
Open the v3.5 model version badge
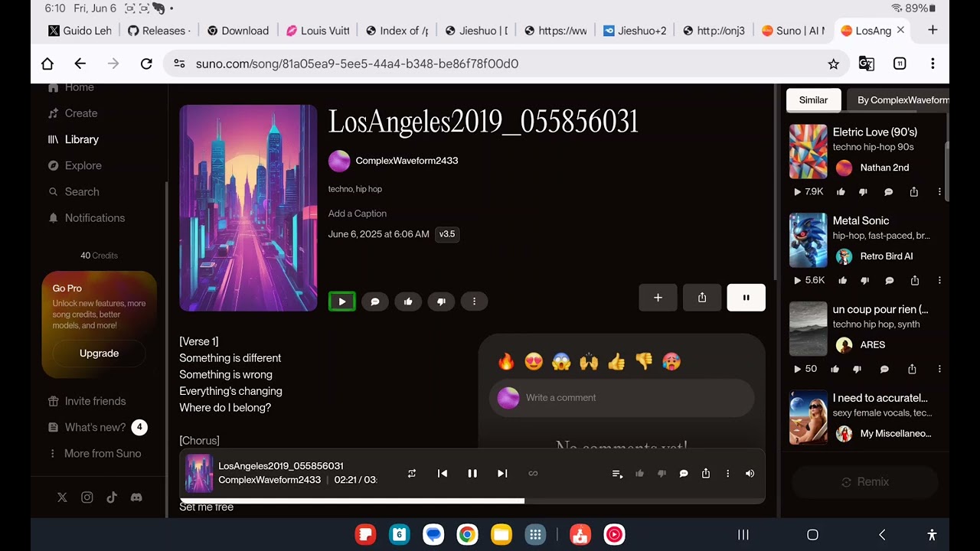[x=447, y=234]
